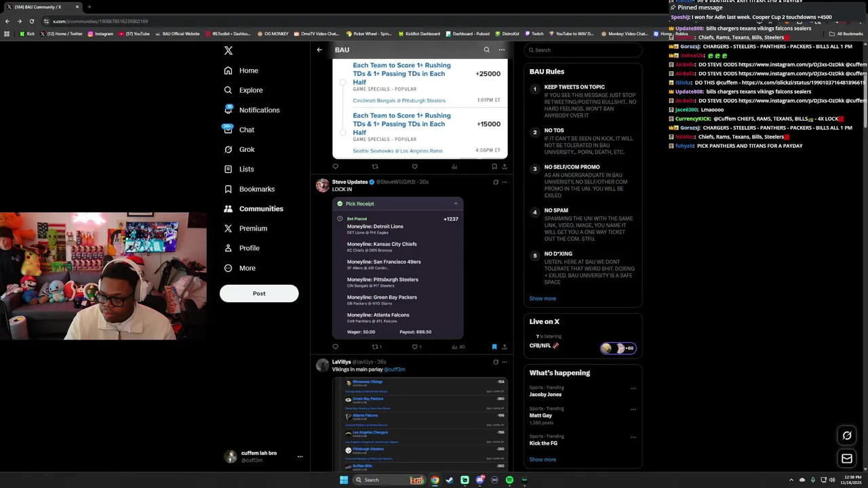
Task: Show more under What's happening
Action: coord(542,460)
